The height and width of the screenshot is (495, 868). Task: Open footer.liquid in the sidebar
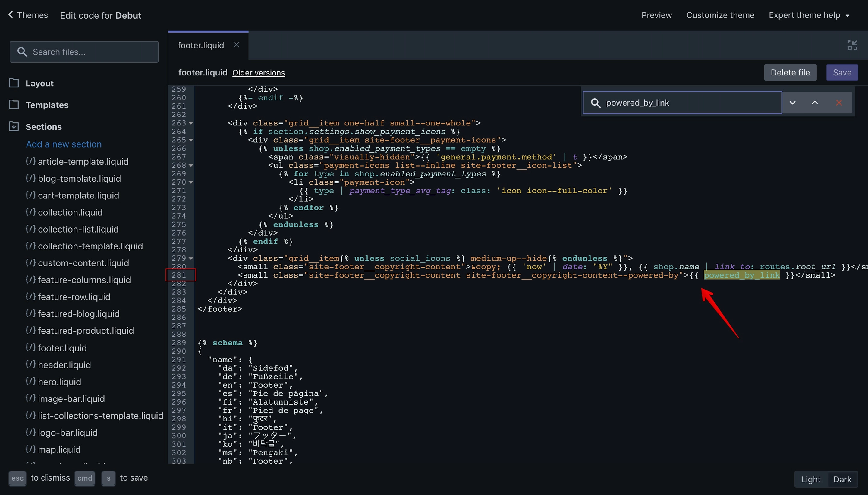pos(62,348)
